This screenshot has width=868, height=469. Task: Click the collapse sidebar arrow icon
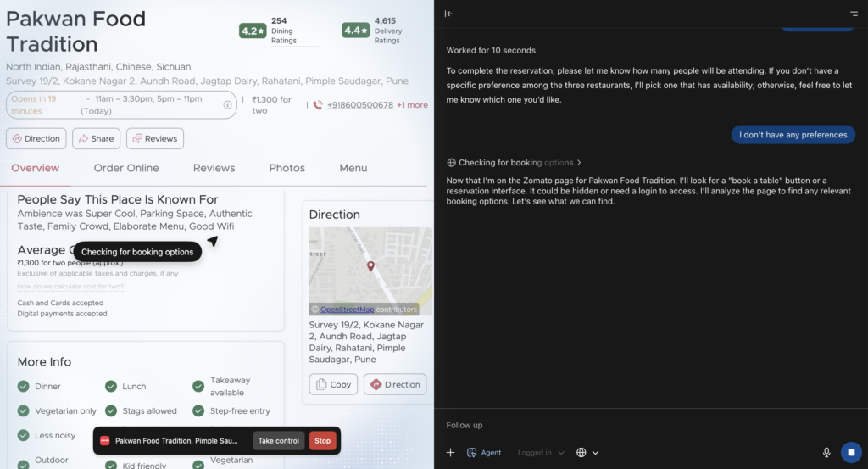tap(448, 14)
